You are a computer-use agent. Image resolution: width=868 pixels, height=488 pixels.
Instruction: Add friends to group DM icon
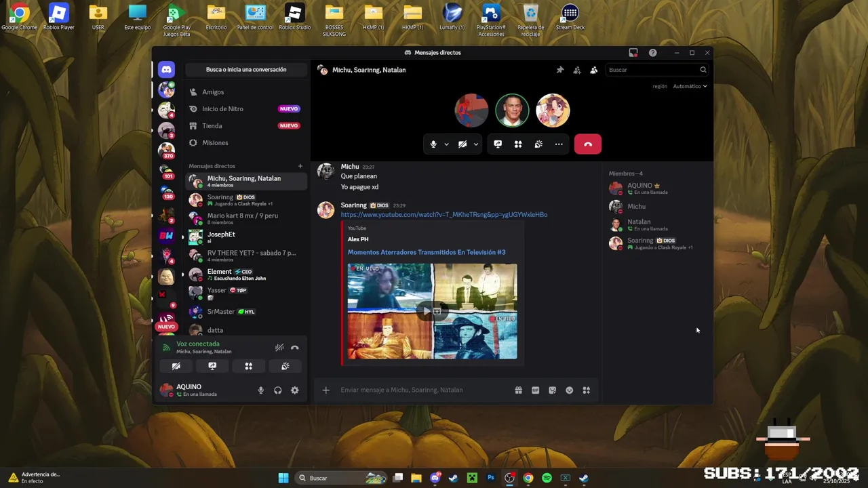[577, 70]
